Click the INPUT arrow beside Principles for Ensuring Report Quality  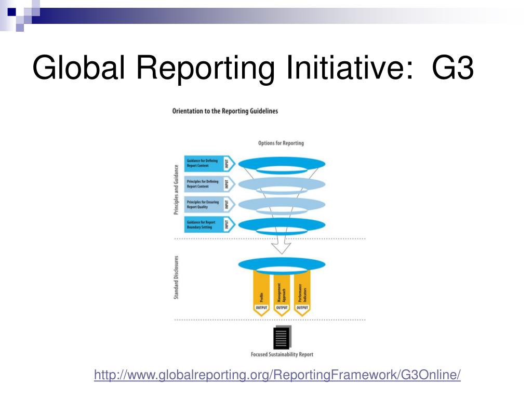[x=229, y=204]
